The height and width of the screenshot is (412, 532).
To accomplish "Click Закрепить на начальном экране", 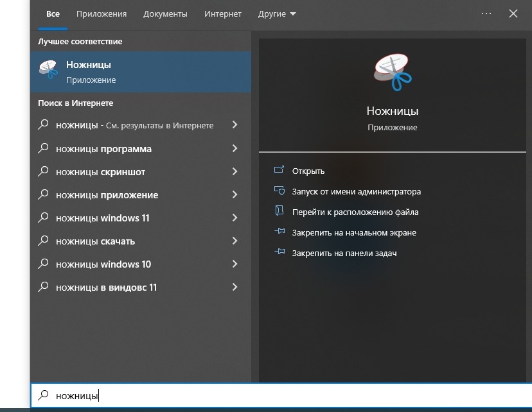I will tap(354, 233).
